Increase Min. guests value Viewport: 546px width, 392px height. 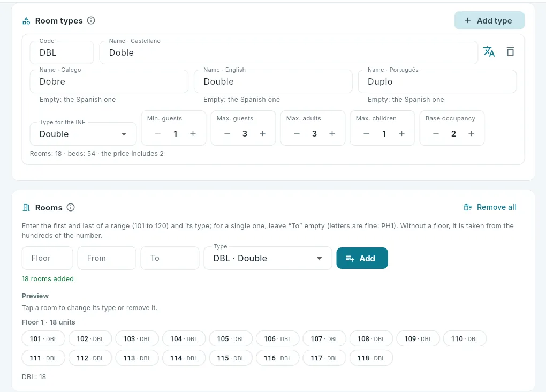tap(193, 133)
